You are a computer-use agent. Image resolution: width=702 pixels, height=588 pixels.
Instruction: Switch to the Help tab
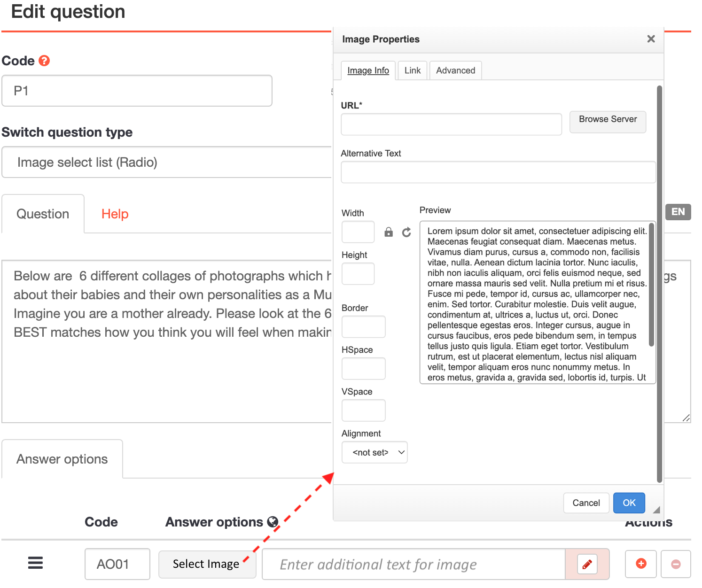point(115,214)
